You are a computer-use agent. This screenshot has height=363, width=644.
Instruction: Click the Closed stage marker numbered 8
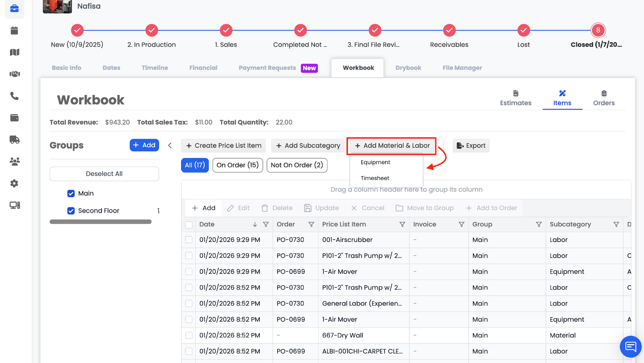(598, 30)
